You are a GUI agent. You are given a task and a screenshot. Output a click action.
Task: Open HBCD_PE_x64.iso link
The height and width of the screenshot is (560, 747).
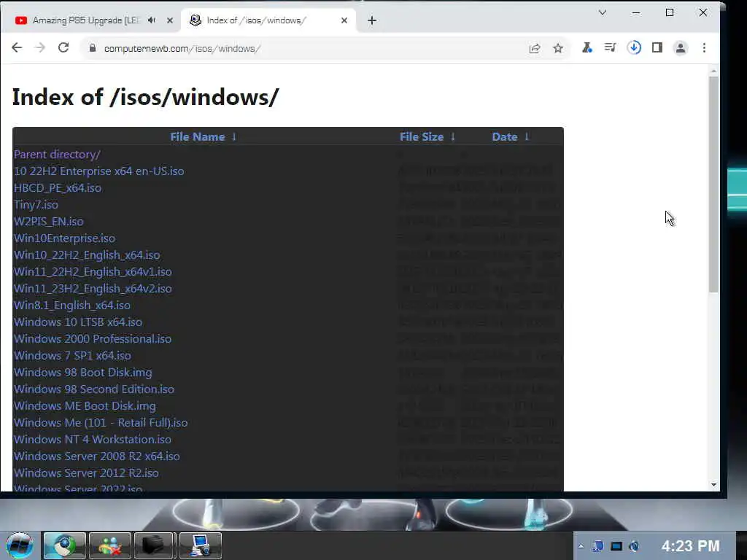(x=58, y=187)
